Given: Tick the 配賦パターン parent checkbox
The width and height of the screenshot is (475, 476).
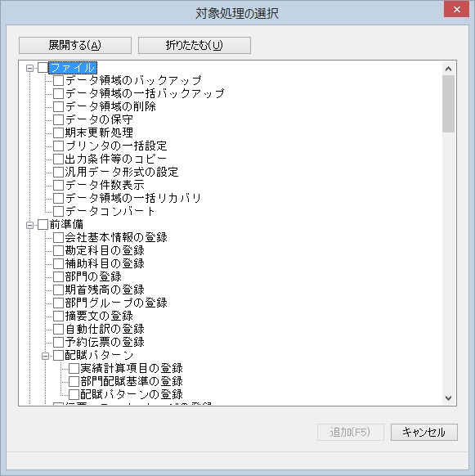Looking at the screenshot, I should (x=58, y=356).
